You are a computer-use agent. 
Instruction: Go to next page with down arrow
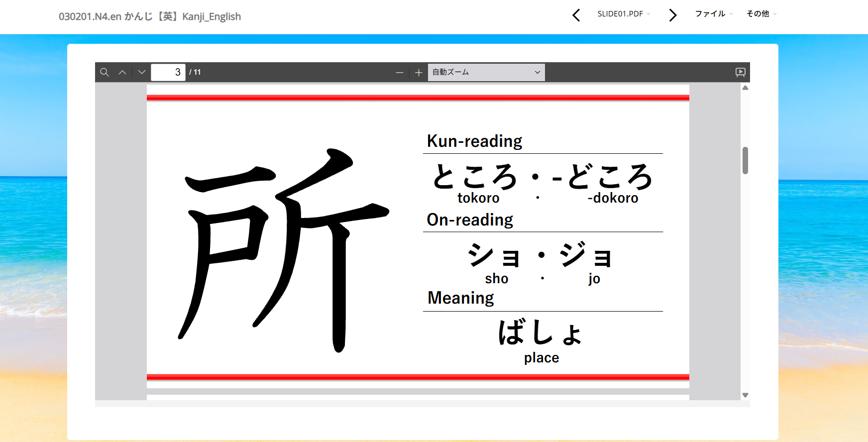tap(142, 72)
